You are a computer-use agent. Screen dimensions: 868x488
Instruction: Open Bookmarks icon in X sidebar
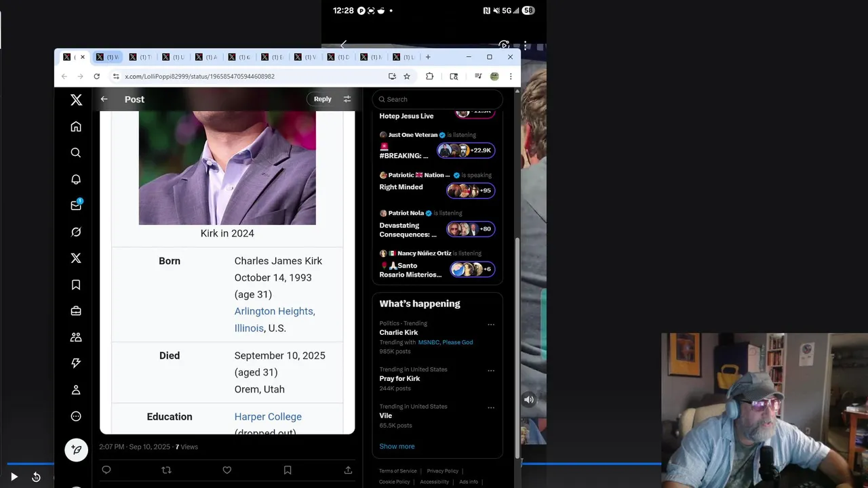[x=76, y=285]
